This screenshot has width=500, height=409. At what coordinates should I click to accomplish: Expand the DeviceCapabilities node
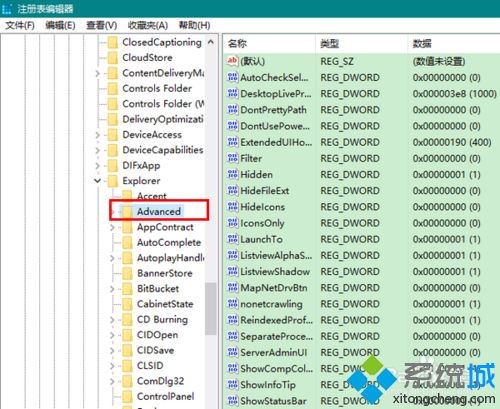[x=98, y=150]
